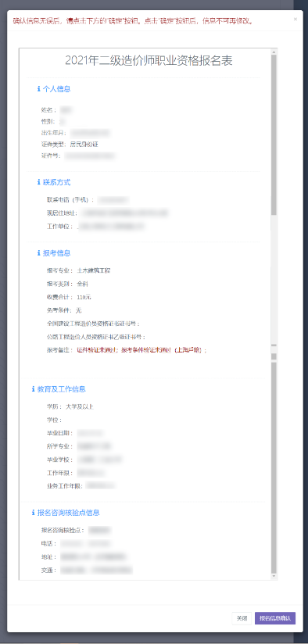The image size is (308, 644).
Task: Select the 报考信息 section heading
Action: [56, 253]
